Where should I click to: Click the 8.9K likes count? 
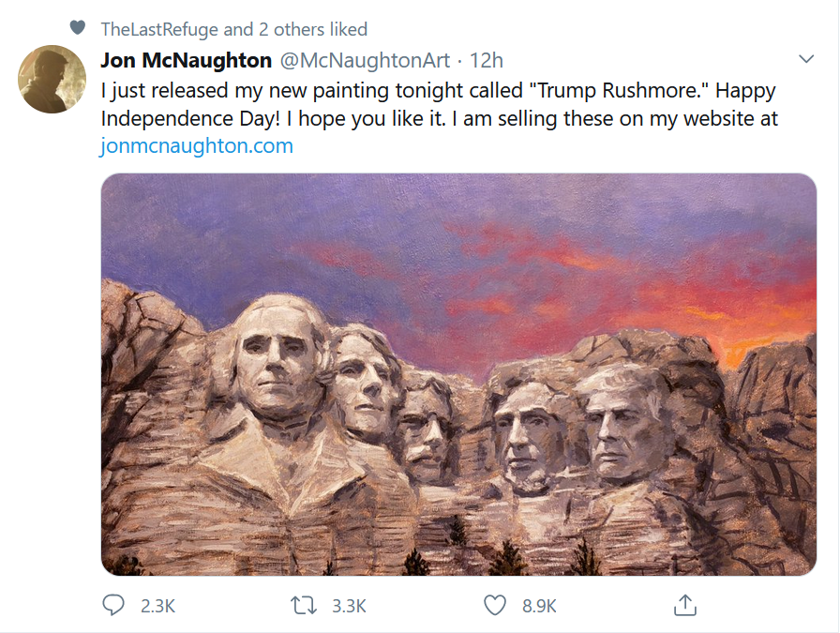539,607
